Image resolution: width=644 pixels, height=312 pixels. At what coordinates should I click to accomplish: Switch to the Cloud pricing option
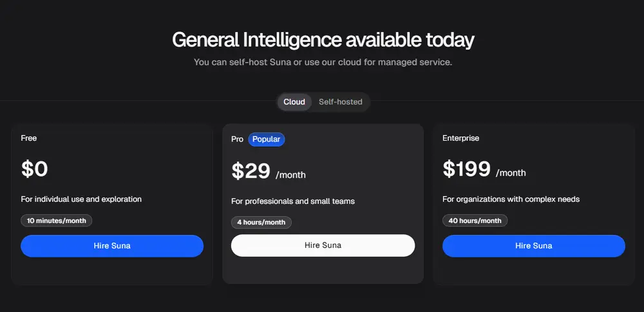click(x=294, y=102)
